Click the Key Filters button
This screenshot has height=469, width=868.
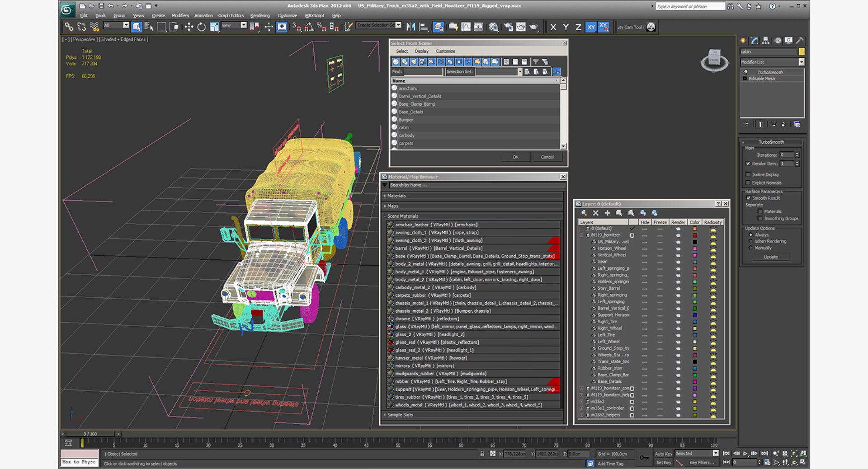click(702, 462)
